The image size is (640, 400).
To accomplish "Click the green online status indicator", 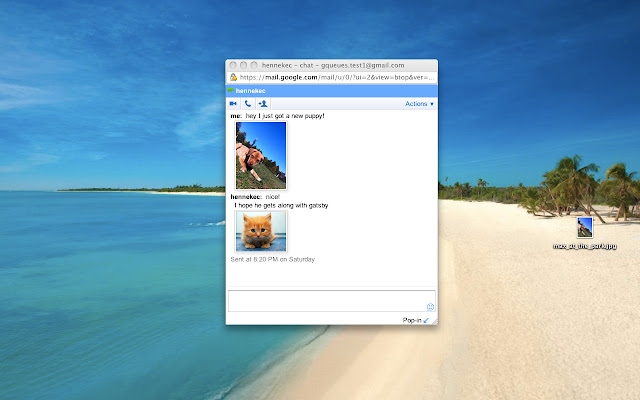I will point(231,90).
